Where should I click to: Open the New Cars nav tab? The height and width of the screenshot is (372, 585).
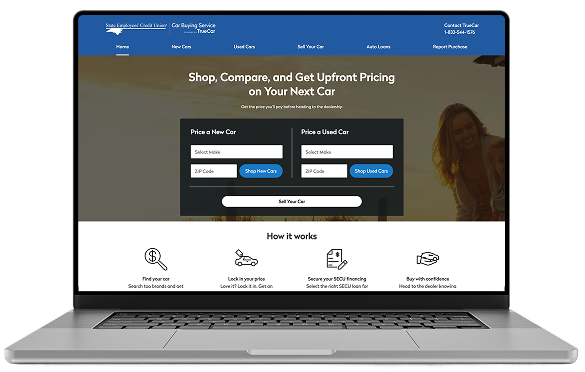[181, 47]
